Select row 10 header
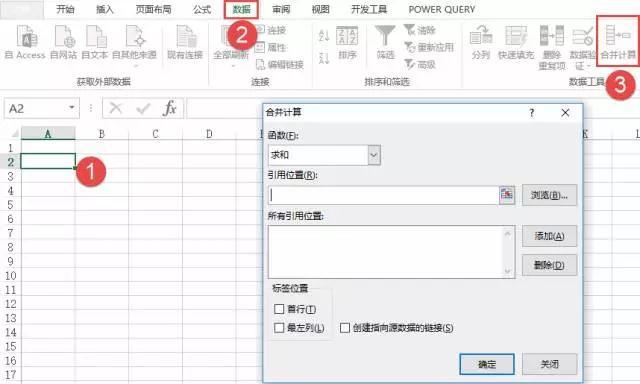This screenshot has height=384, width=640. [x=11, y=275]
